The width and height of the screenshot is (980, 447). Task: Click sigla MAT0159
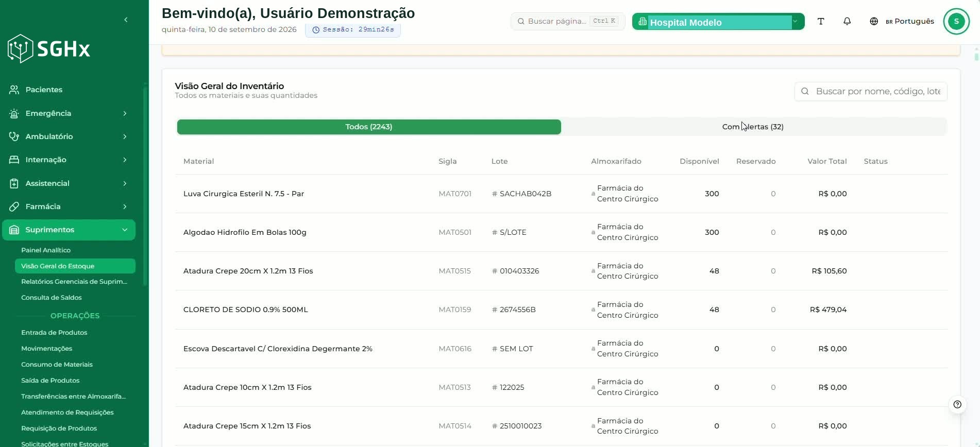(x=454, y=310)
